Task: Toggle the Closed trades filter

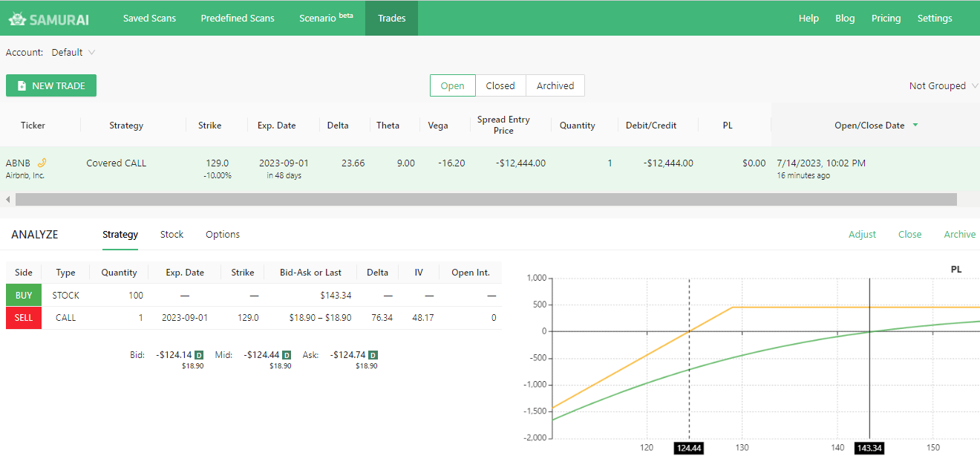Action: [500, 85]
